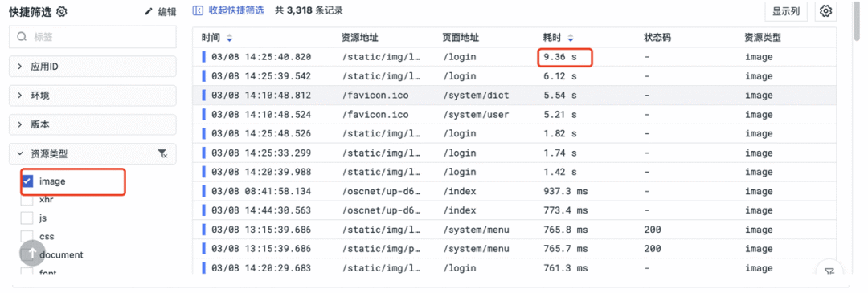The height and width of the screenshot is (293, 868).
Task: Select the row timed 03/08 14:10:48.524
Action: tap(514, 115)
